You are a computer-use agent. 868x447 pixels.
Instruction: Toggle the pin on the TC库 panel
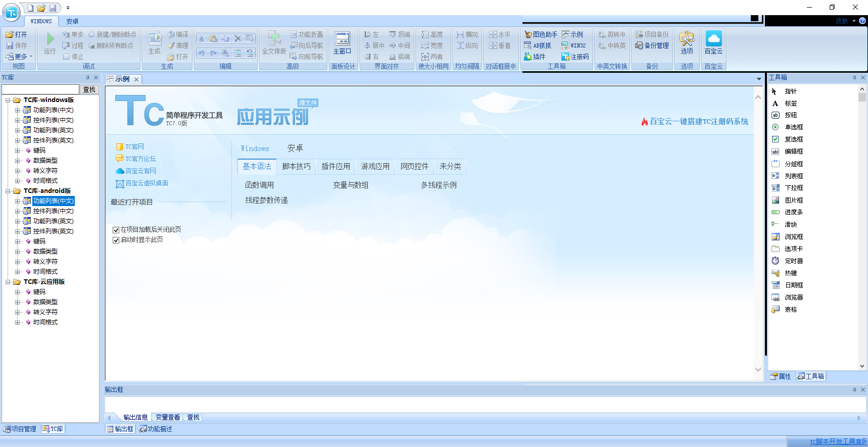(x=87, y=78)
